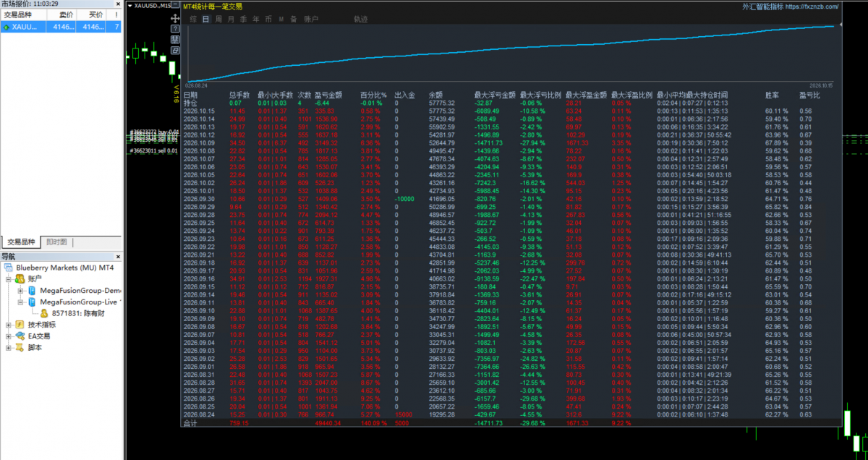Open the fxznzb.com link

coord(811,7)
